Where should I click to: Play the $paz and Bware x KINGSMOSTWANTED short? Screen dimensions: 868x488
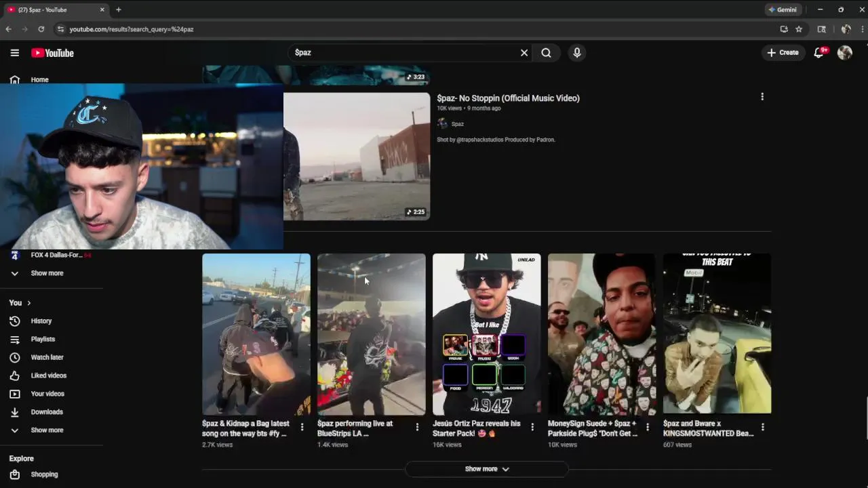[717, 334]
